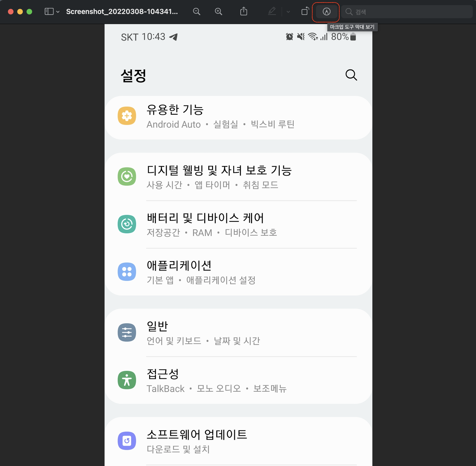Expand the sidebar view options chevron
This screenshot has height=466, width=476.
coord(58,12)
